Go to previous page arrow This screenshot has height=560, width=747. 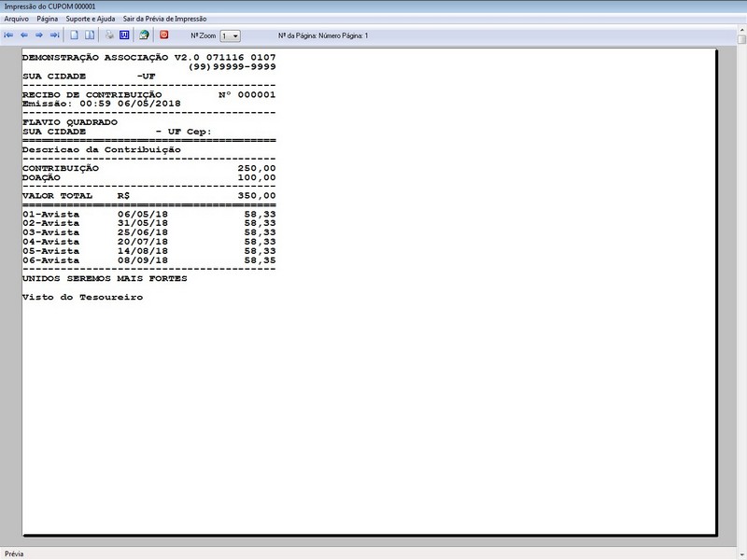pyautogui.click(x=24, y=35)
